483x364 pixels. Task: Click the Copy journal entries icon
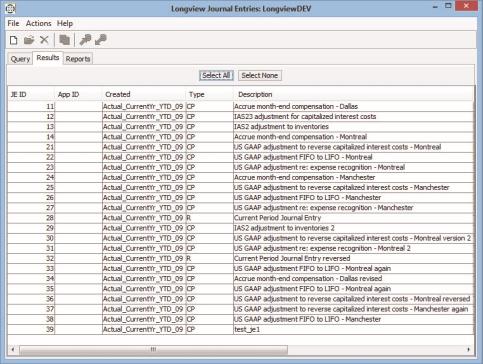click(65, 40)
